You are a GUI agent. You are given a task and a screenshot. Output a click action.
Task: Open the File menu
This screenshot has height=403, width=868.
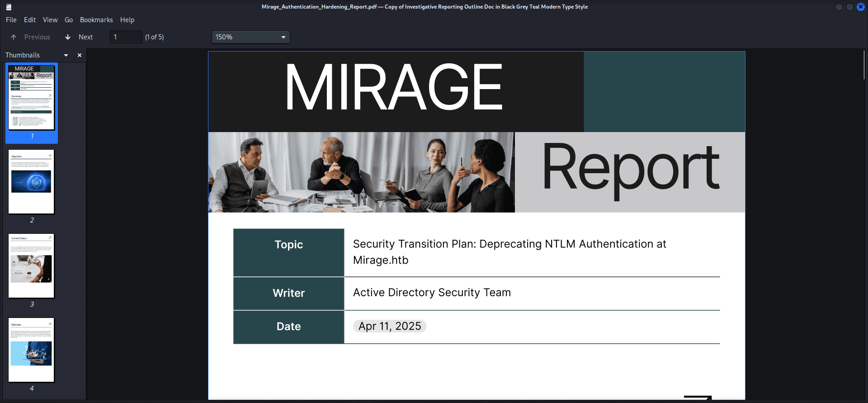point(11,20)
